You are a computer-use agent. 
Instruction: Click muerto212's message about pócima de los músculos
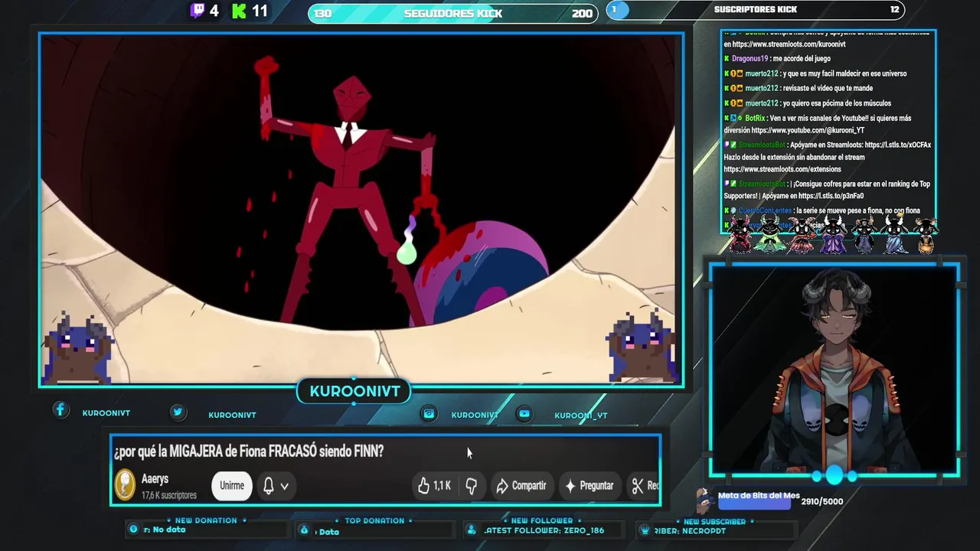(x=837, y=103)
